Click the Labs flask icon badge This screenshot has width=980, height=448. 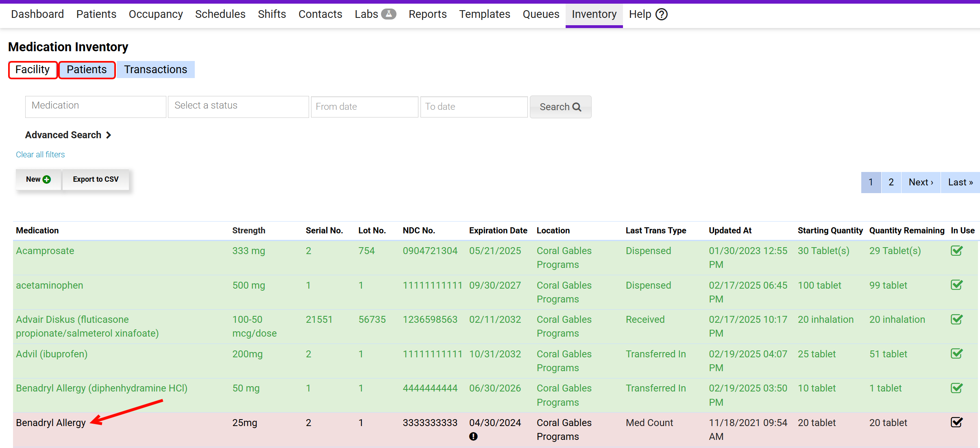tap(388, 14)
